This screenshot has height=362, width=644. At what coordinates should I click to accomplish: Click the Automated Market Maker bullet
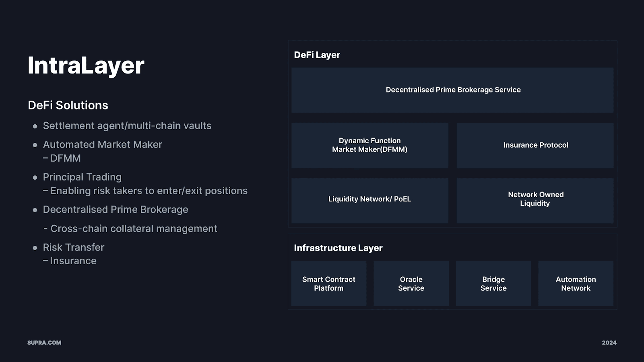102,145
